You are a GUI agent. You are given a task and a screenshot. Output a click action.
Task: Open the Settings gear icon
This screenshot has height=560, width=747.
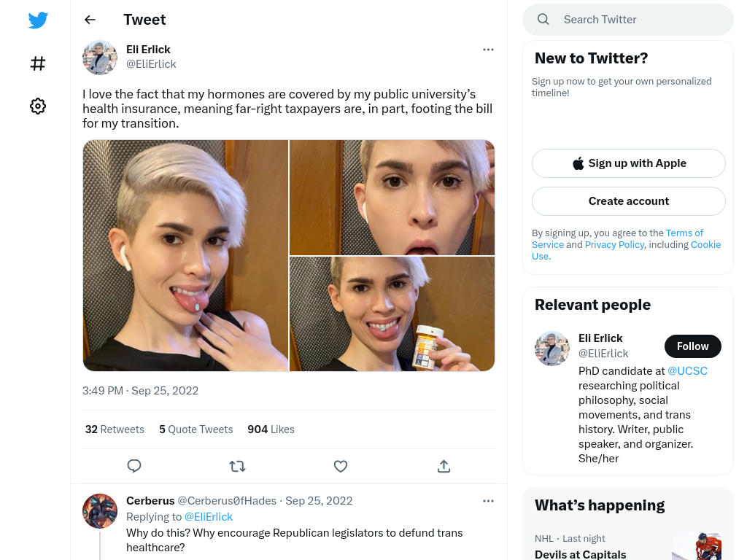tap(38, 106)
